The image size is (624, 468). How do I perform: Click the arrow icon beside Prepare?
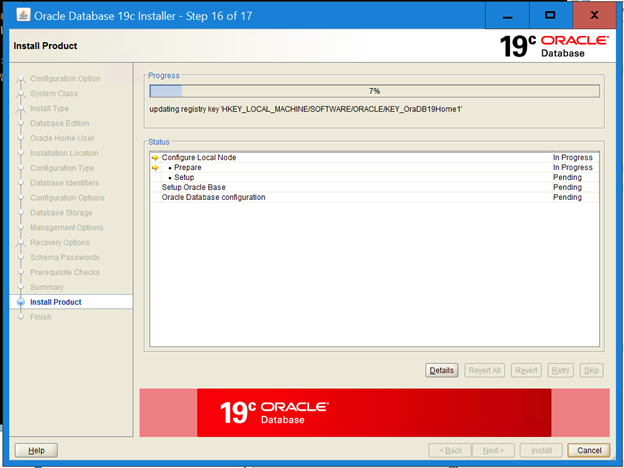click(155, 168)
